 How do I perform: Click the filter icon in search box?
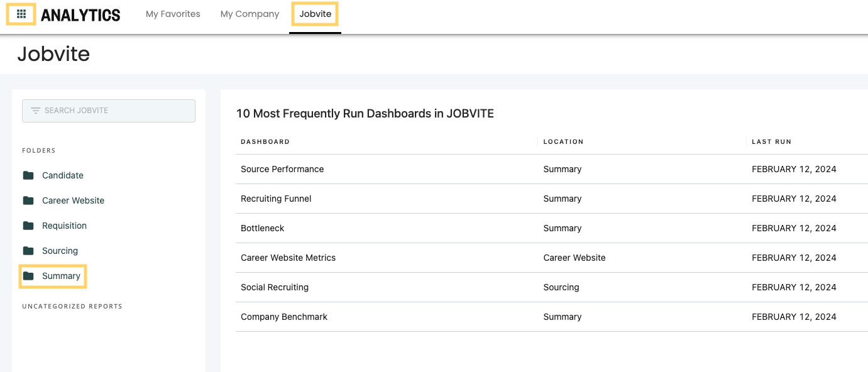tap(36, 111)
